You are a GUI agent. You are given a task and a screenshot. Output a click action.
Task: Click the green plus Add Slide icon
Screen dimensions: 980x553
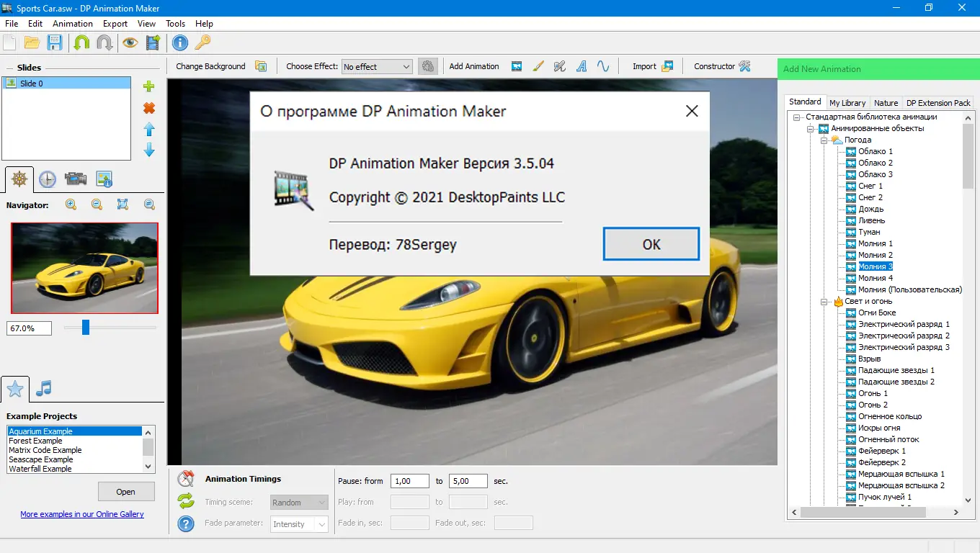click(x=149, y=86)
